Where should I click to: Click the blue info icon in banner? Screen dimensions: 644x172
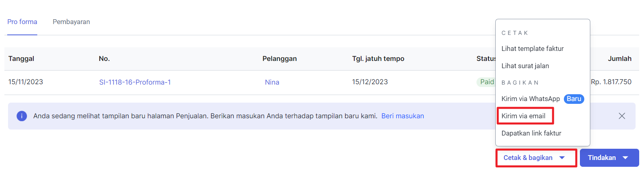click(22, 116)
